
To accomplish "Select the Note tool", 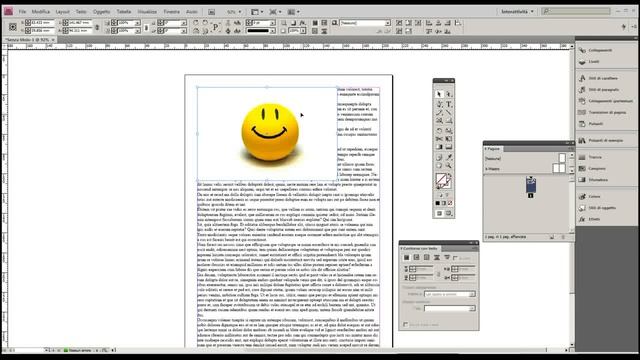I will pos(439,157).
